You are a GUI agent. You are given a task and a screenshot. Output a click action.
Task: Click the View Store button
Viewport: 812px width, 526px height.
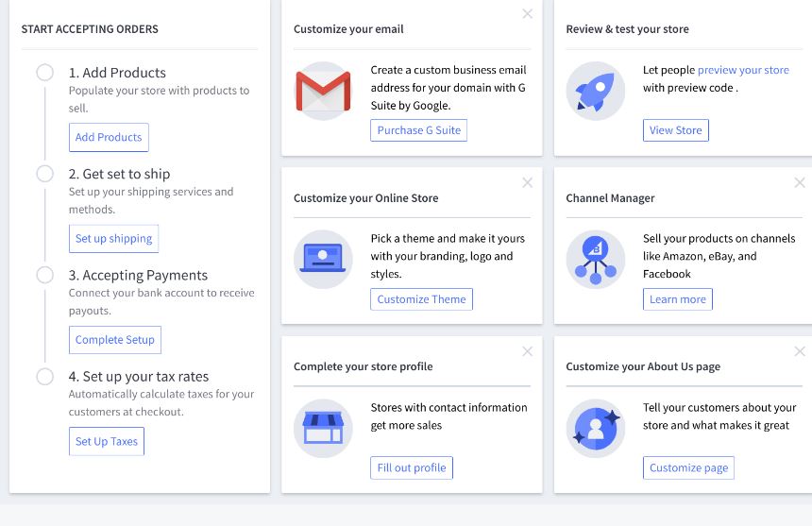676,130
